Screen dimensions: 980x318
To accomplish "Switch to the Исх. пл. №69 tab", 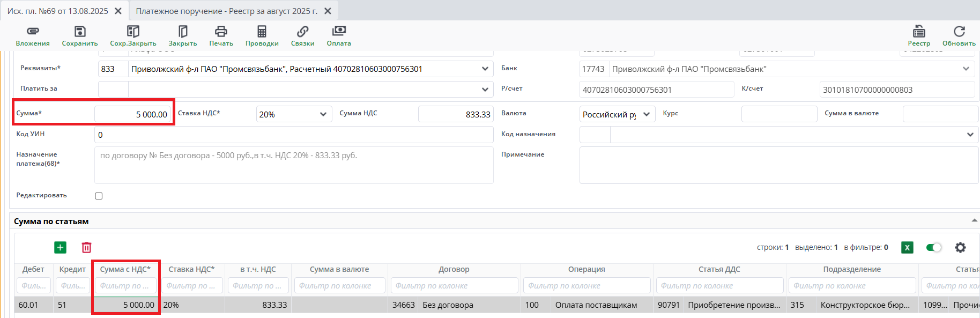I will tap(57, 11).
